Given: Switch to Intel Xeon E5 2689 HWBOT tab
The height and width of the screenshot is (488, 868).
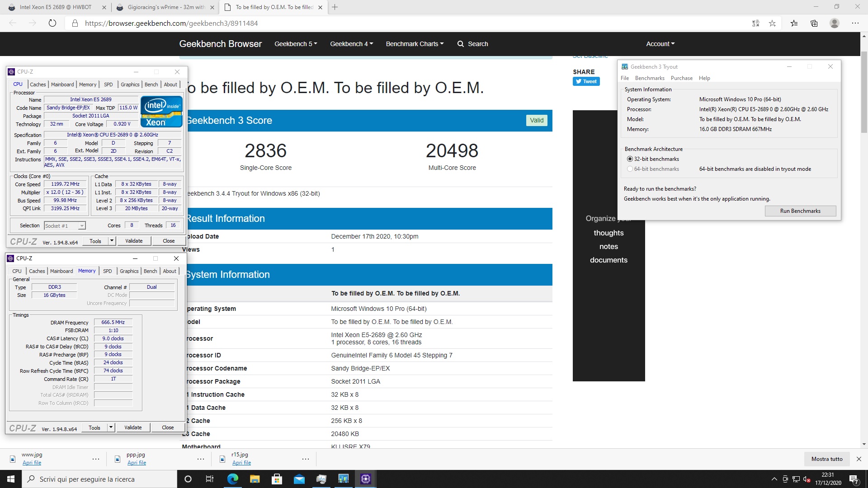Looking at the screenshot, I should (x=55, y=7).
